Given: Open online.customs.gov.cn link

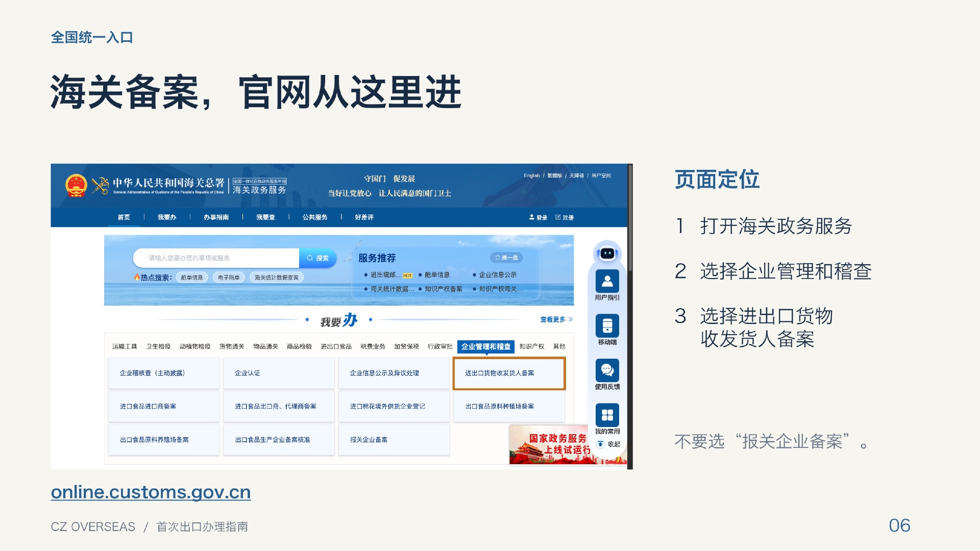Looking at the screenshot, I should (x=151, y=492).
